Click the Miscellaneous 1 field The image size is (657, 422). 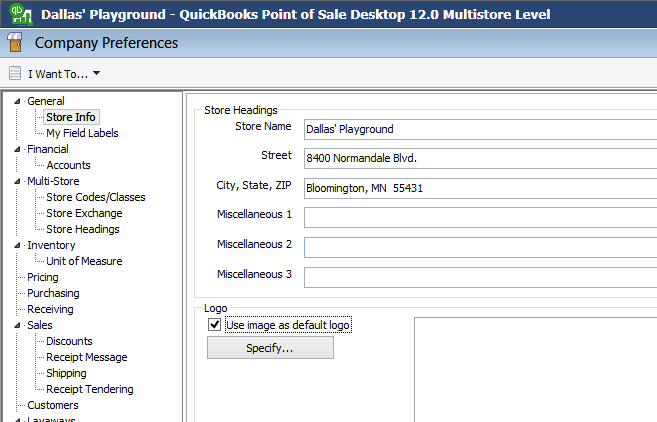480,217
